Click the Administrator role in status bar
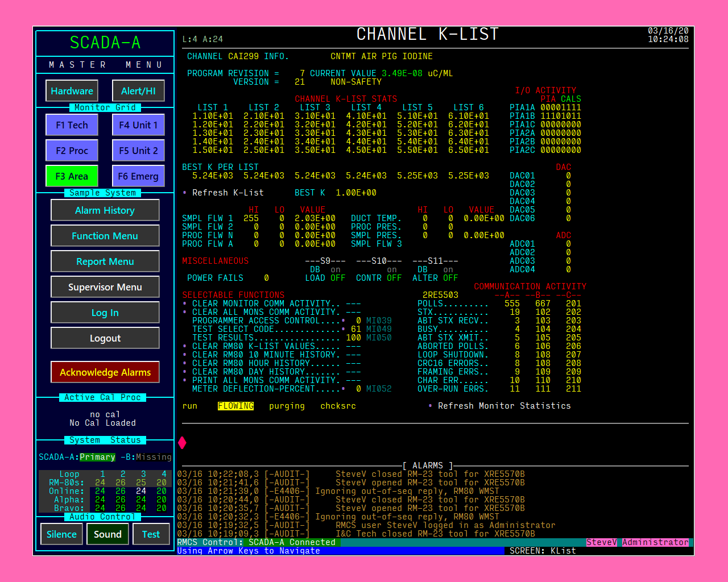The width and height of the screenshot is (728, 582). point(655,542)
